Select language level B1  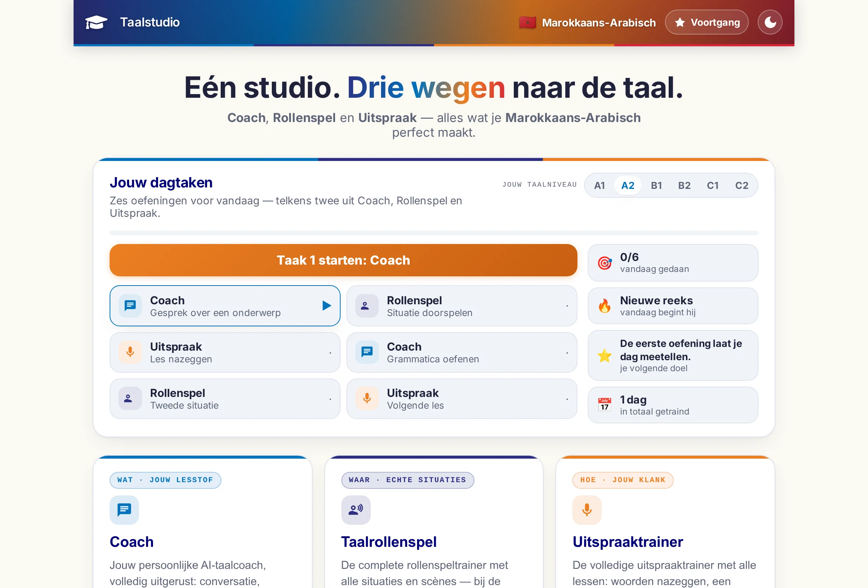(656, 186)
